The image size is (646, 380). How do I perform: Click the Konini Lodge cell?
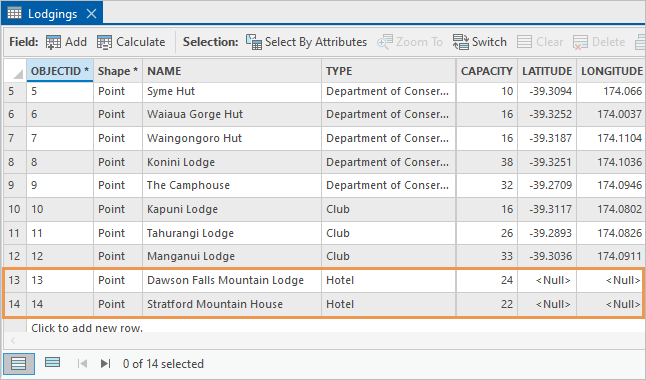232,162
